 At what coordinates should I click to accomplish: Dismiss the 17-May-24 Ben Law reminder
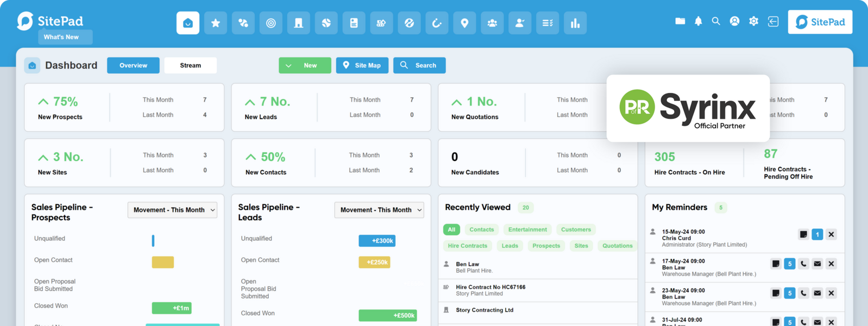(x=831, y=264)
